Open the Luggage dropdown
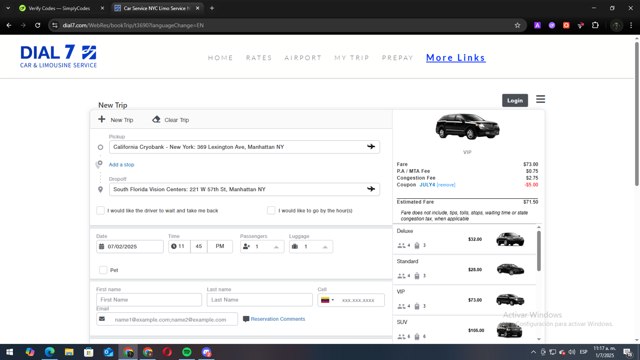Screen dimensions: 640x360 pos(311,247)
